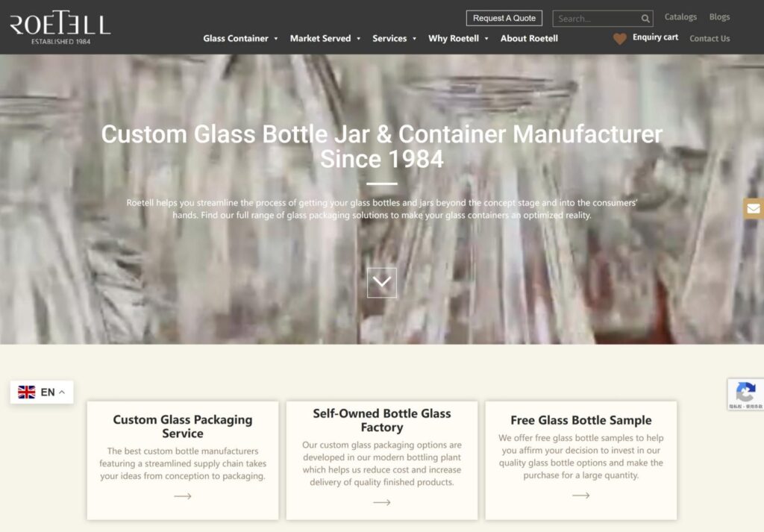The height and width of the screenshot is (532, 764).
Task: Open the EN language selector
Action: [x=42, y=392]
